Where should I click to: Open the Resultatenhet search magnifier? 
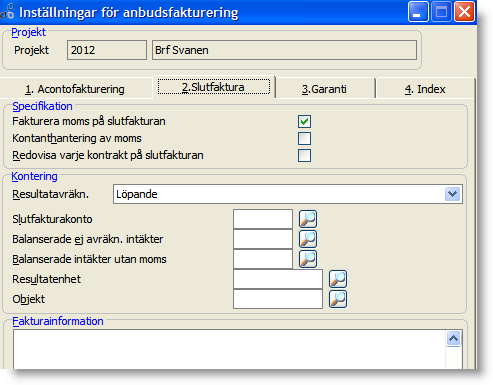(x=338, y=279)
